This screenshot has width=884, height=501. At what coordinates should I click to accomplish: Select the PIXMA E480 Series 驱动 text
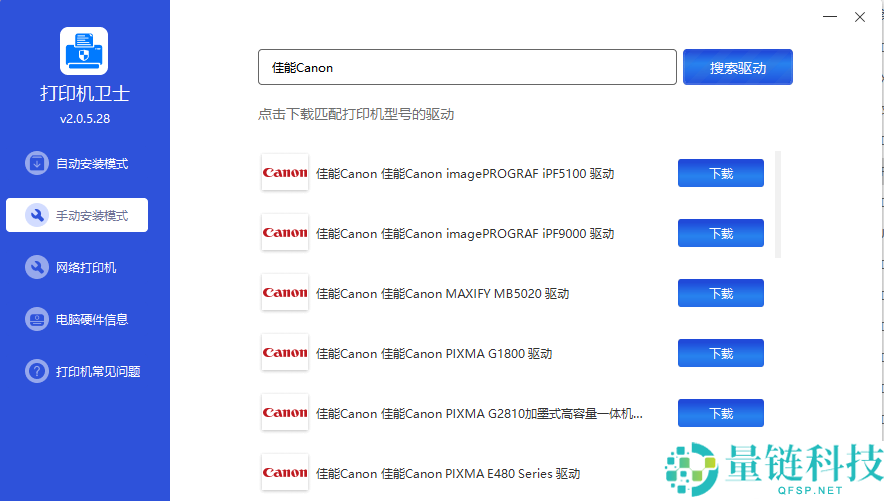pyautogui.click(x=448, y=474)
